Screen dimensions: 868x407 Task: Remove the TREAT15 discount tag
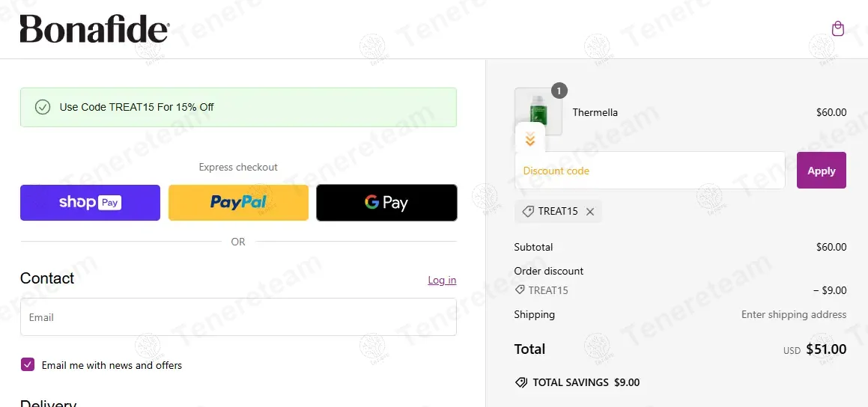coord(590,212)
